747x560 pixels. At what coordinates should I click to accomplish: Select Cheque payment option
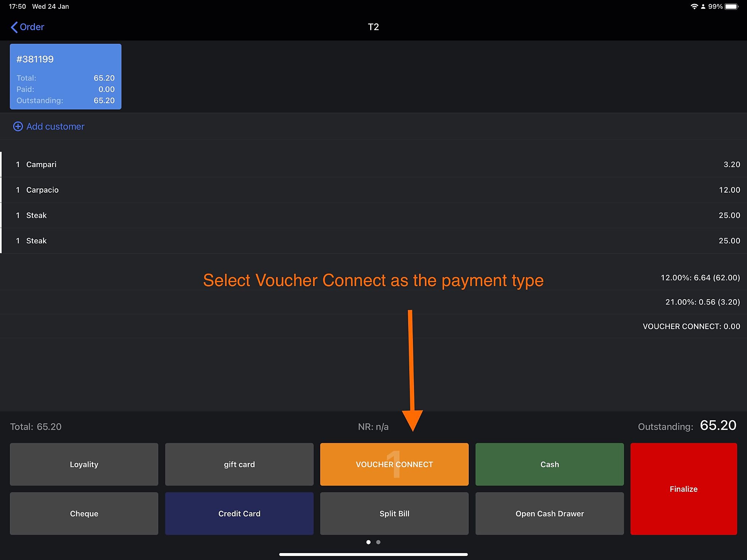(84, 513)
